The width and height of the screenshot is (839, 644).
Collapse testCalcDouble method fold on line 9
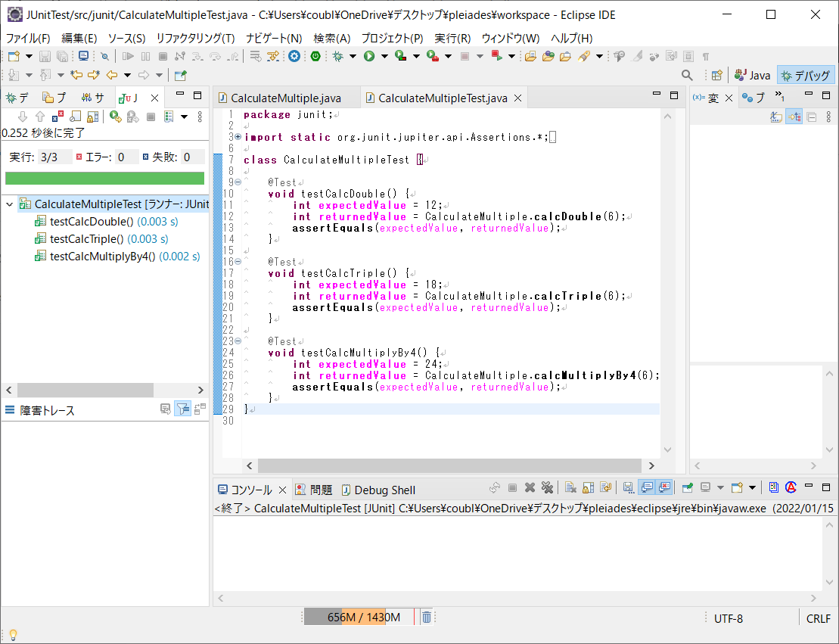coord(238,182)
